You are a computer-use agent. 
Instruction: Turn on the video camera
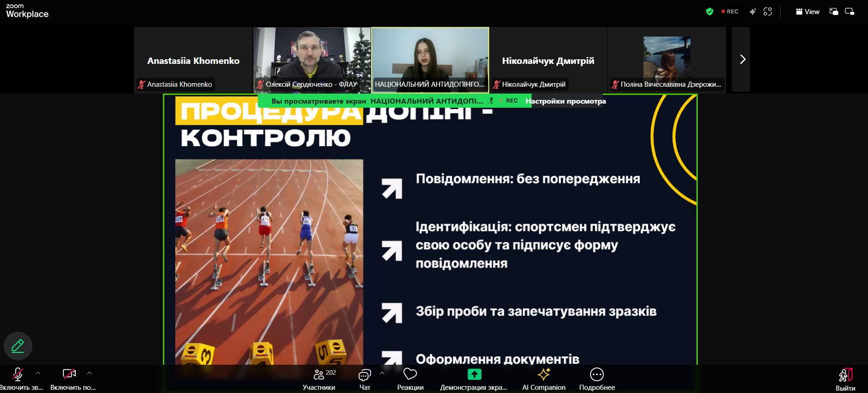pyautogui.click(x=69, y=374)
